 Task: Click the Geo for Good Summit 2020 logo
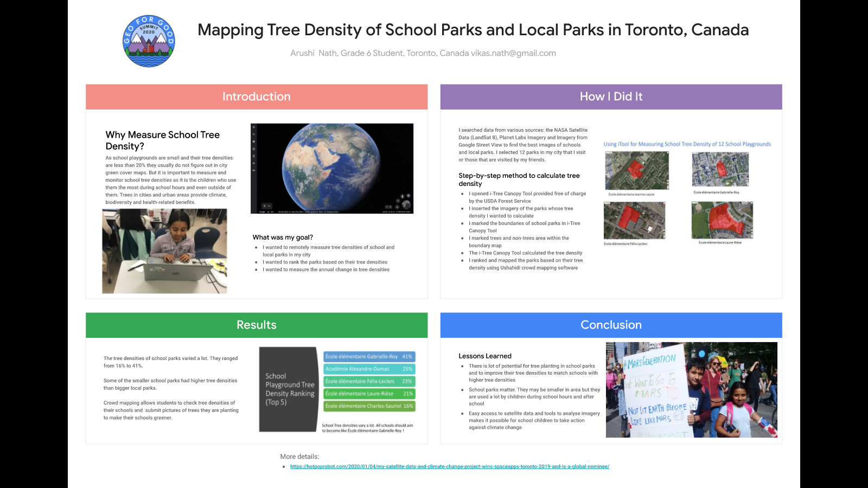coord(149,41)
